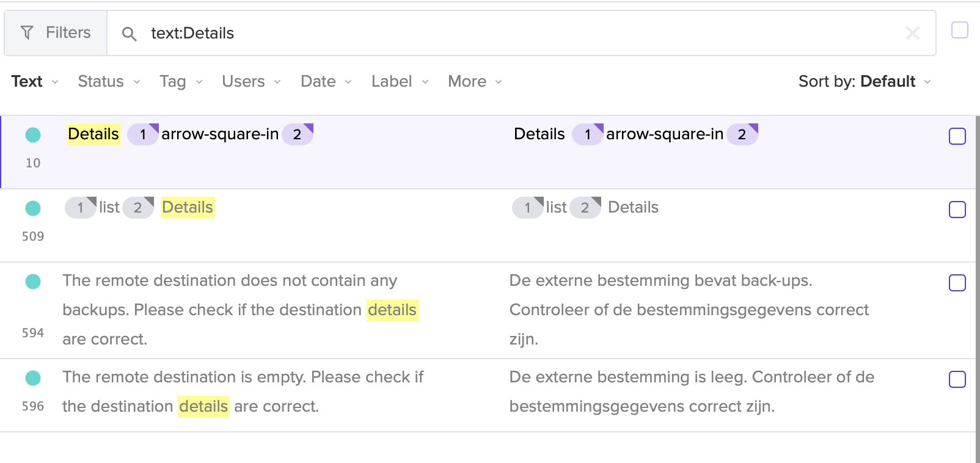
Task: Expand the Sort by Default dropdown
Action: coord(864,82)
